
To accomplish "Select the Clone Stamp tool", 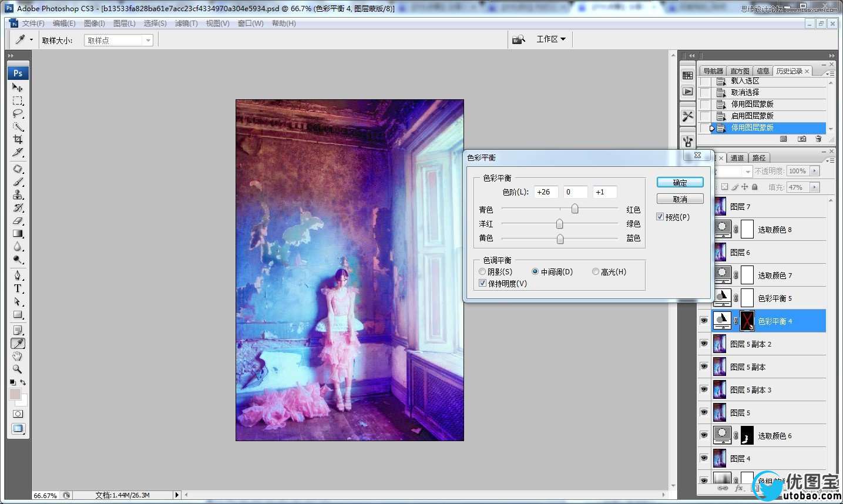I will [x=18, y=195].
